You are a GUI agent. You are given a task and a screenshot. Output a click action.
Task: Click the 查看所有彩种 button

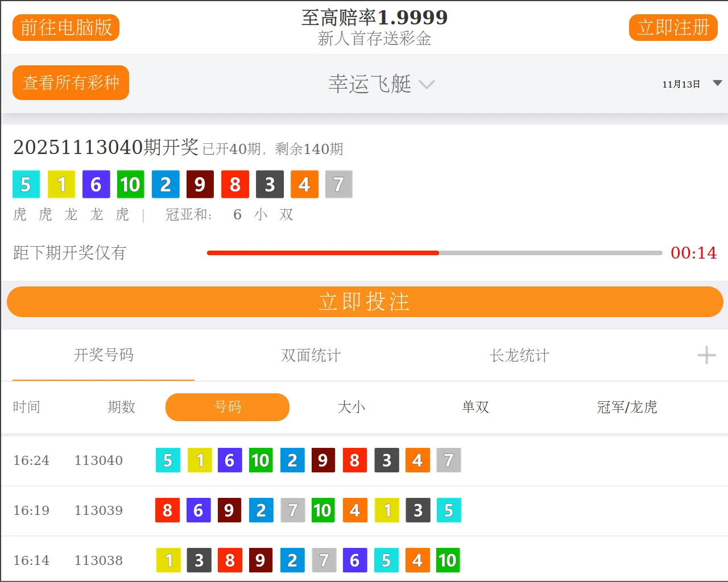pos(71,83)
